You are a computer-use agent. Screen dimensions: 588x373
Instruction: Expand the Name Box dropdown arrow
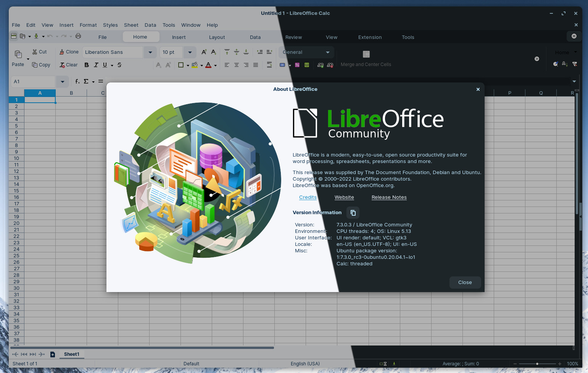63,82
